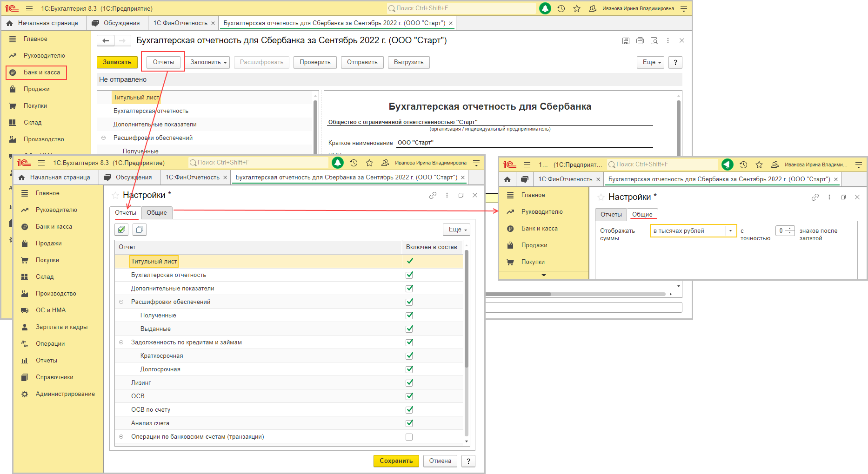Add left Настройки form to favorites star
The width and height of the screenshot is (868, 474).
click(115, 195)
